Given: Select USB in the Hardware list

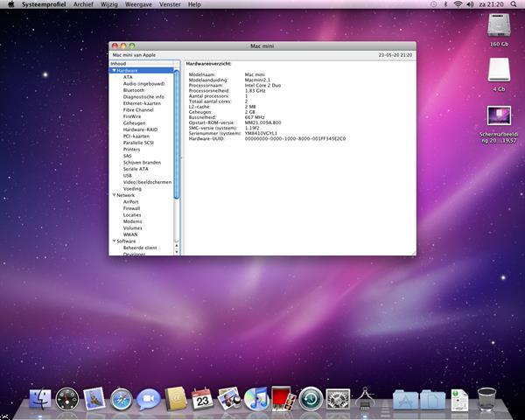Looking at the screenshot, I should [x=128, y=176].
